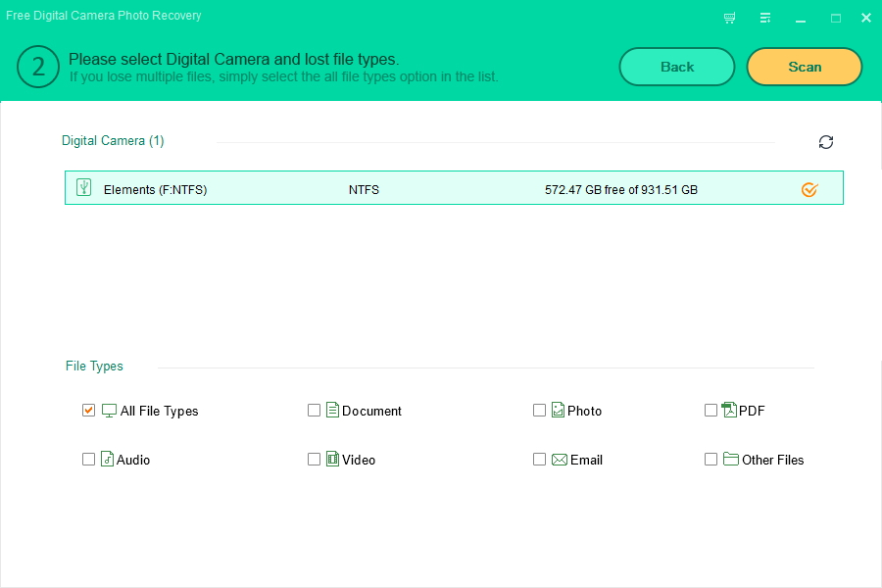Close the Free Digital Camera Photo Recovery window
882x588 pixels.
click(866, 18)
